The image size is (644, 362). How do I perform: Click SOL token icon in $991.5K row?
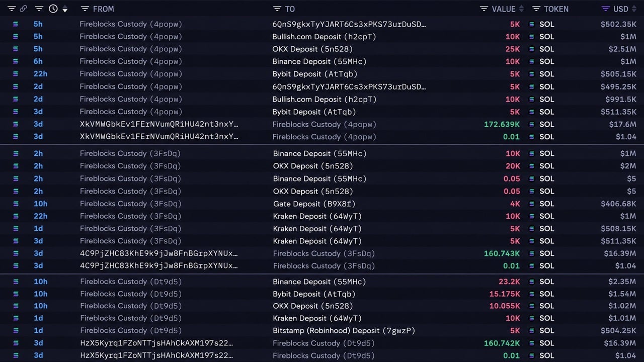532,99
